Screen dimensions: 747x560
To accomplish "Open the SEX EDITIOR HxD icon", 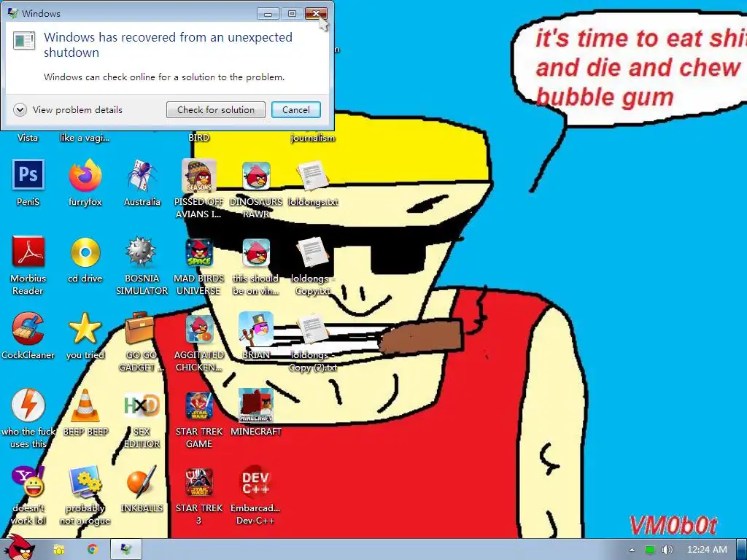I will (142, 405).
